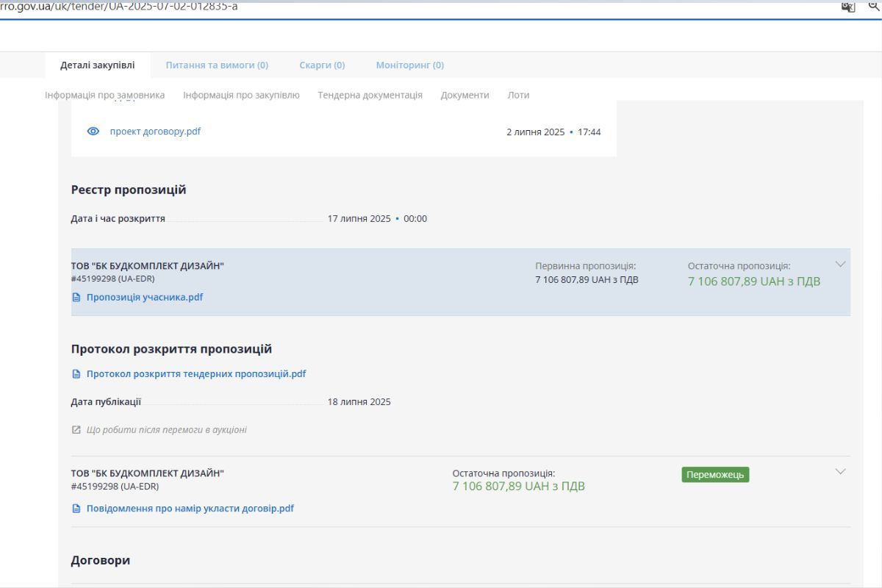The image size is (882, 588).
Task: Click the eye icon beside проект договору.pdf
Action: pyautogui.click(x=93, y=132)
